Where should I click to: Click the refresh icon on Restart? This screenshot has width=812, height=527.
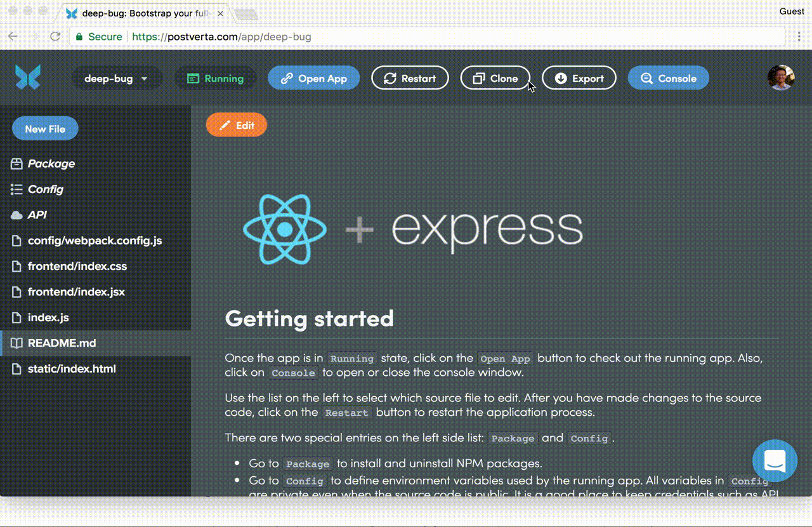pyautogui.click(x=390, y=79)
